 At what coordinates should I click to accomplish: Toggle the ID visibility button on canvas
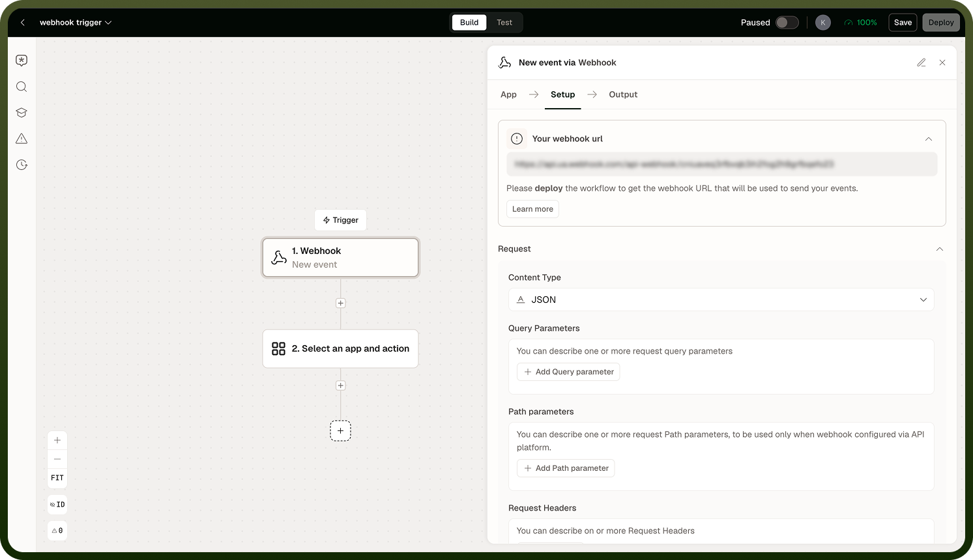point(57,505)
